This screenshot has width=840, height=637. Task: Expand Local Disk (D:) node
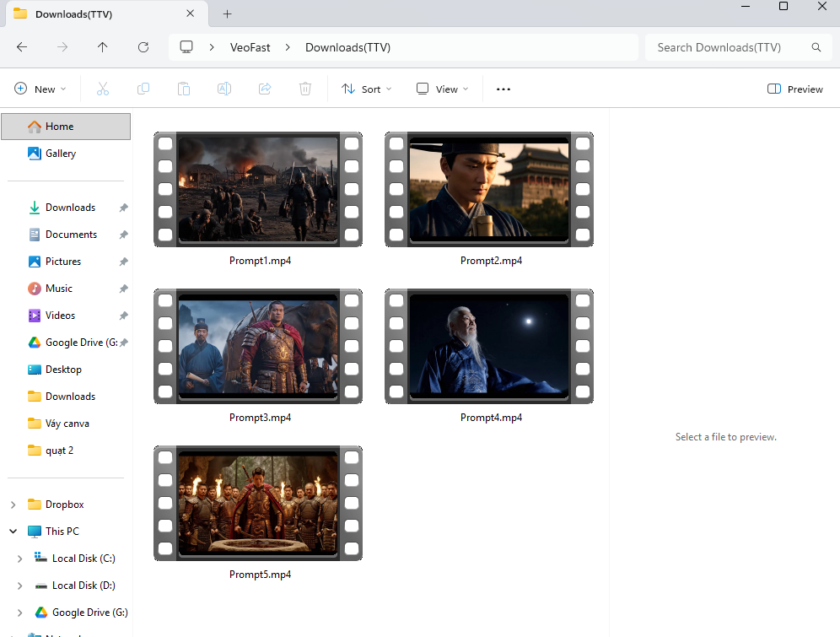pyautogui.click(x=20, y=586)
